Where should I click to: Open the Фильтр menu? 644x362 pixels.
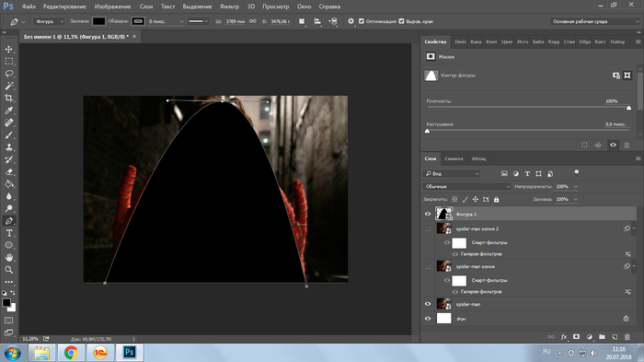(229, 6)
